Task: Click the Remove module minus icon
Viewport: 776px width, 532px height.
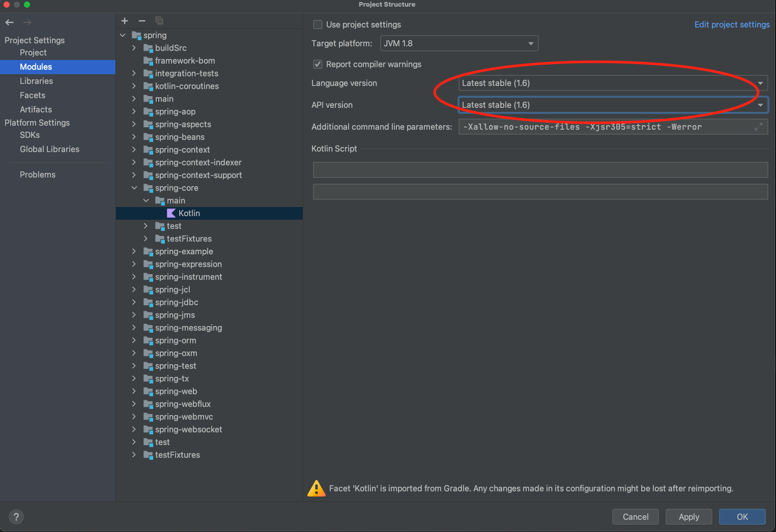Action: 142,21
